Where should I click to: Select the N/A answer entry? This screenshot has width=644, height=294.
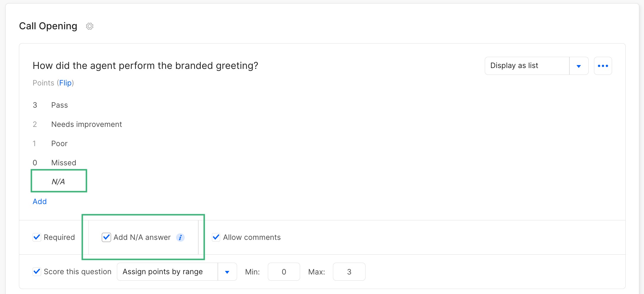tap(58, 182)
